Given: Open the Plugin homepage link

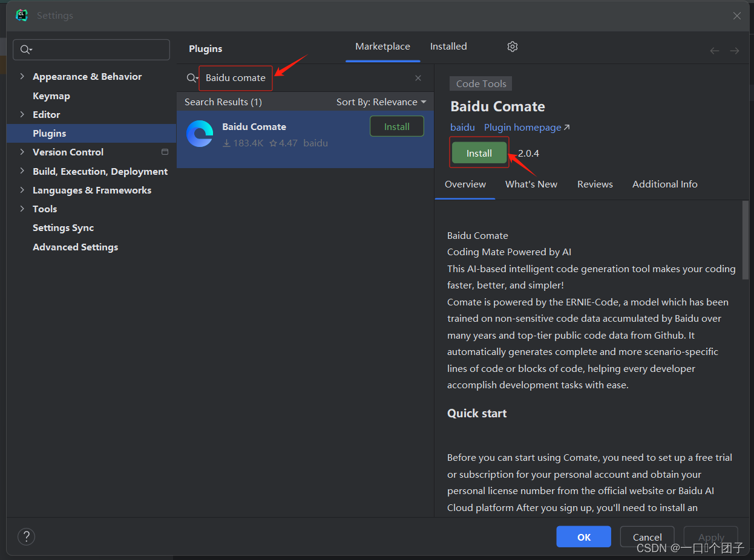Looking at the screenshot, I should [x=527, y=128].
